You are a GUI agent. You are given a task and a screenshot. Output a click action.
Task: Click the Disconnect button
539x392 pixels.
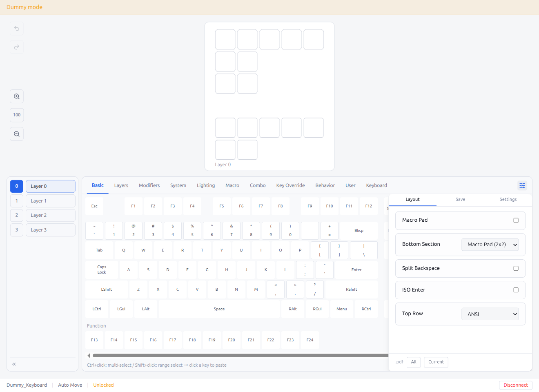coord(515,385)
